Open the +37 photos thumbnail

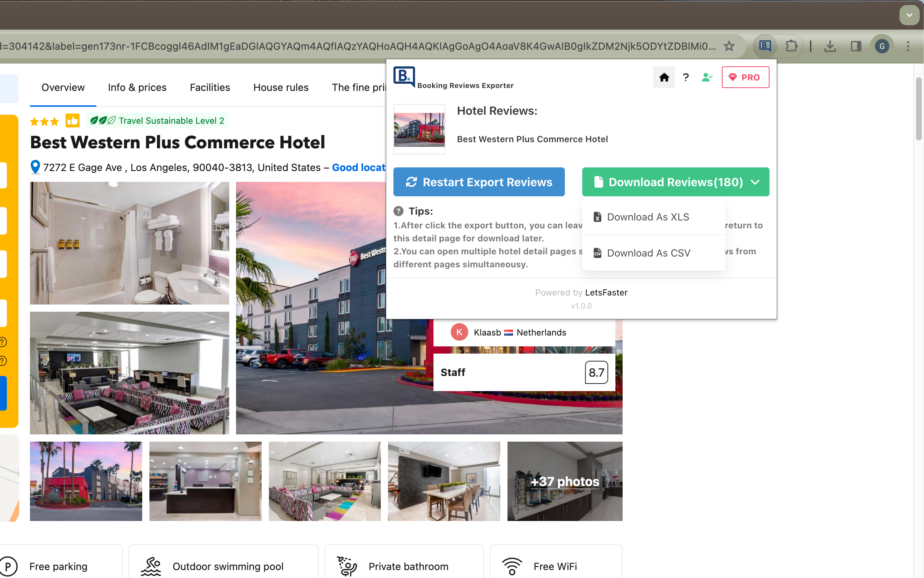pos(565,481)
